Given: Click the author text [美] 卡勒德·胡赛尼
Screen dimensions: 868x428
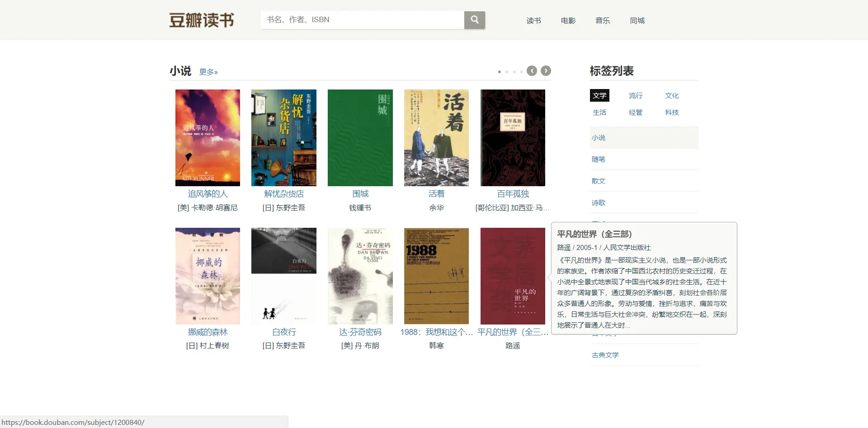Looking at the screenshot, I should coord(208,208).
